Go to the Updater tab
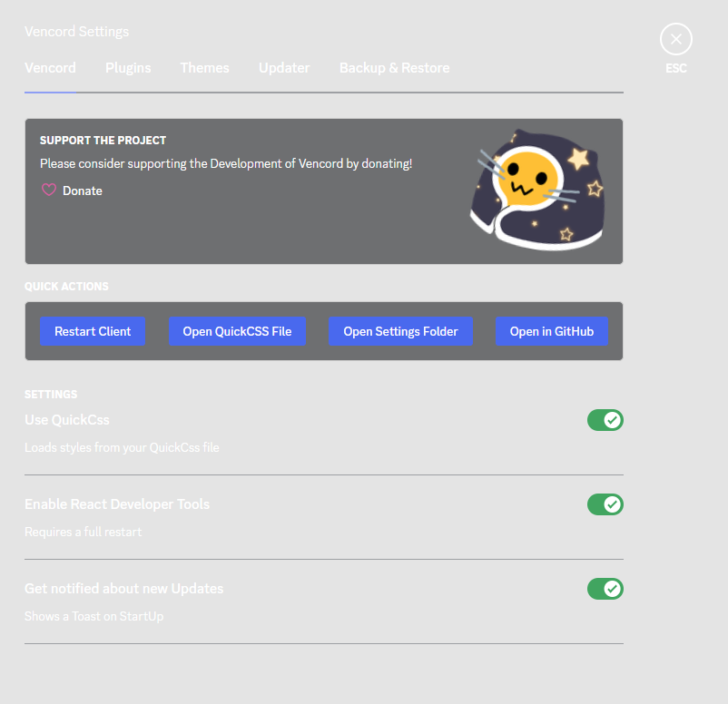 coord(284,68)
